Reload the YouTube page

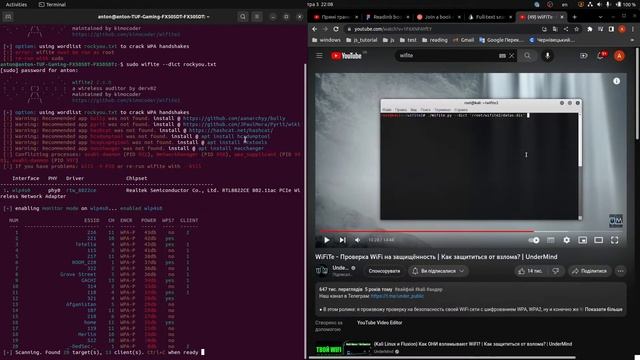[x=336, y=29]
